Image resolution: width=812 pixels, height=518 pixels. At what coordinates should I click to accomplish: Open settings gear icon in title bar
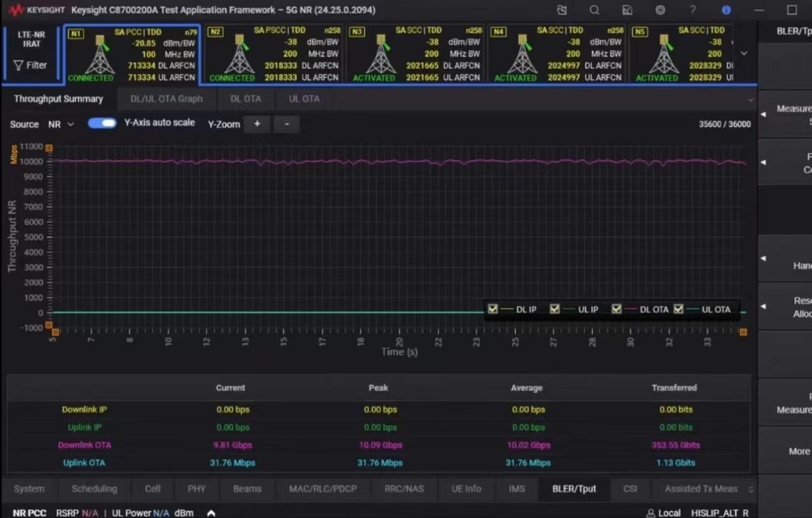[x=660, y=10]
